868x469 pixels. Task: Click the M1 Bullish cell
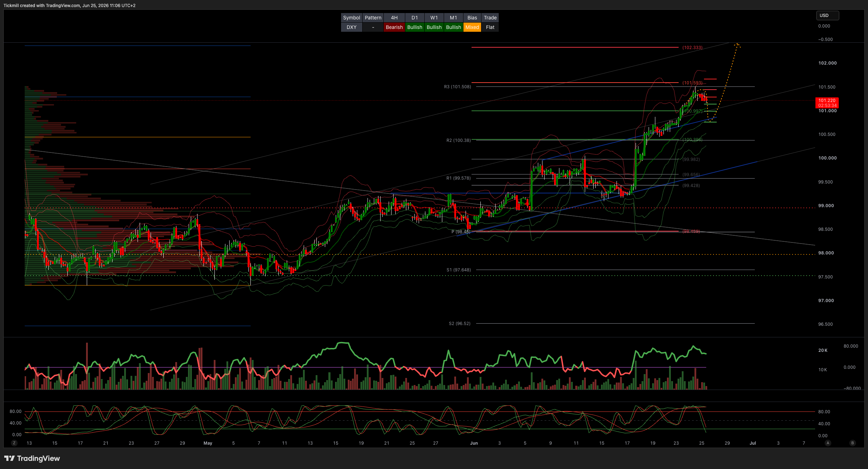click(x=453, y=27)
